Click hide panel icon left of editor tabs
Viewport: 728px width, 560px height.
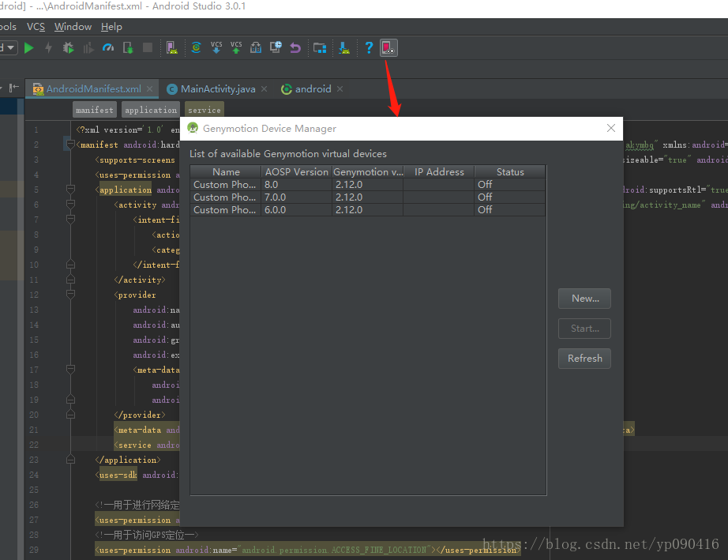click(14, 88)
